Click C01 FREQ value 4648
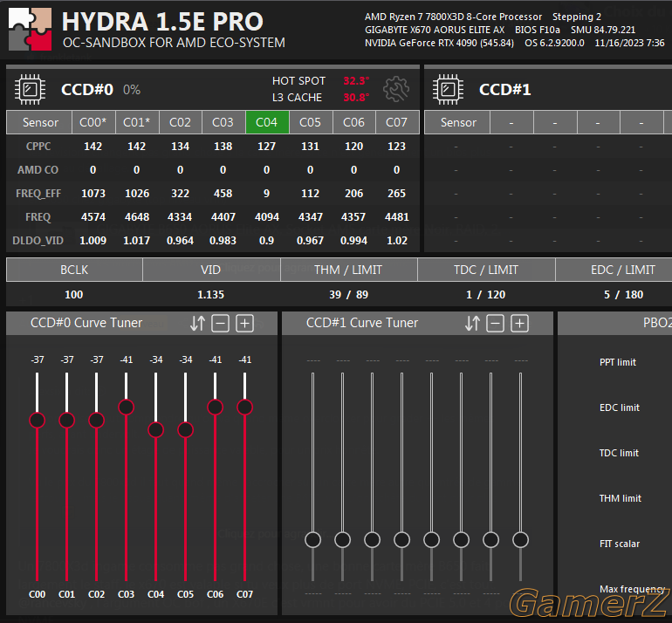Screen dimensions: 672x623 (x=137, y=216)
